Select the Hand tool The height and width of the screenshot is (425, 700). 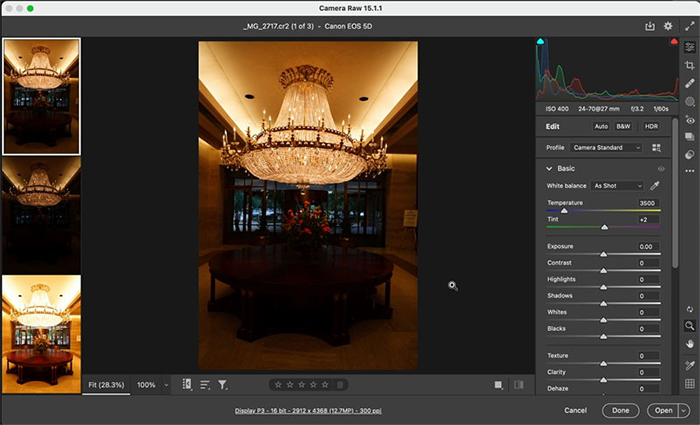[690, 344]
